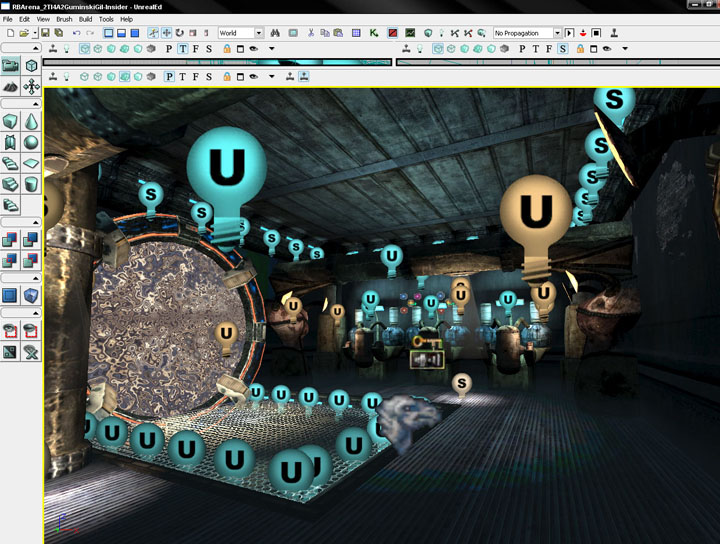Screen dimensions: 720x544
Task: Click the CSG Add button
Action: (x=10, y=239)
